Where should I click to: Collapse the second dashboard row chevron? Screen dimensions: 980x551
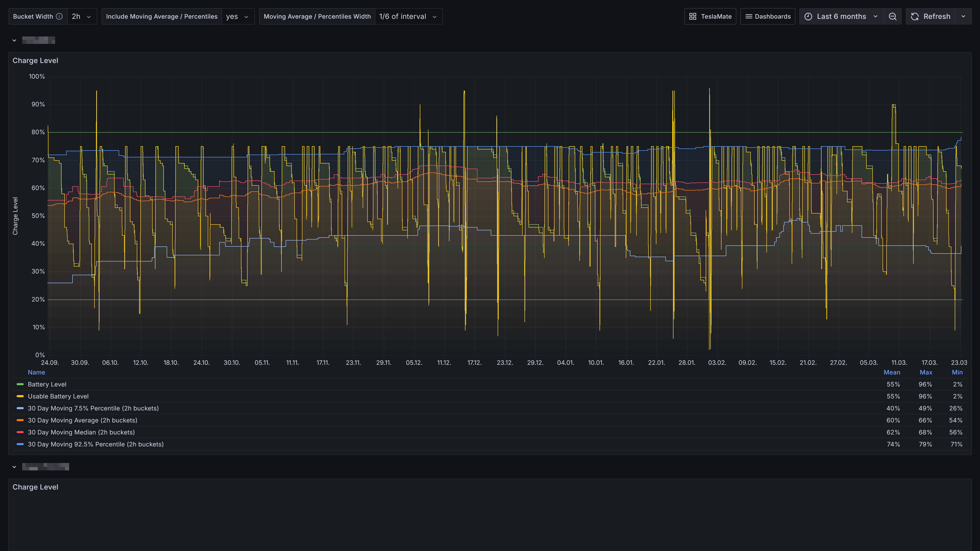(x=14, y=467)
